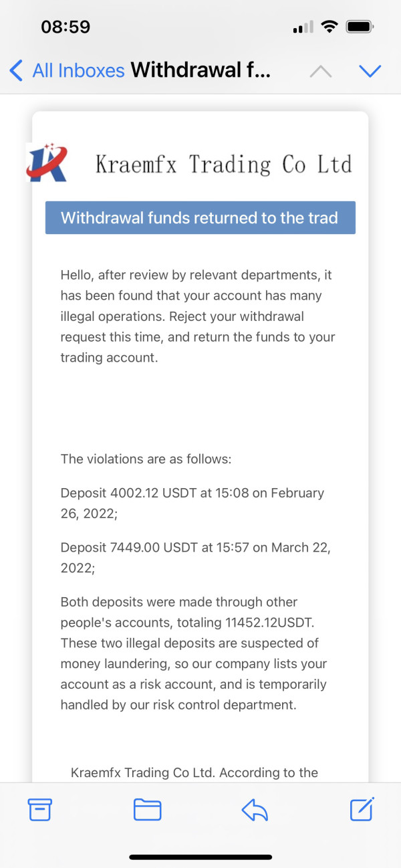
Task: Tap the back chevron beside All Inboxes
Action: pos(17,70)
